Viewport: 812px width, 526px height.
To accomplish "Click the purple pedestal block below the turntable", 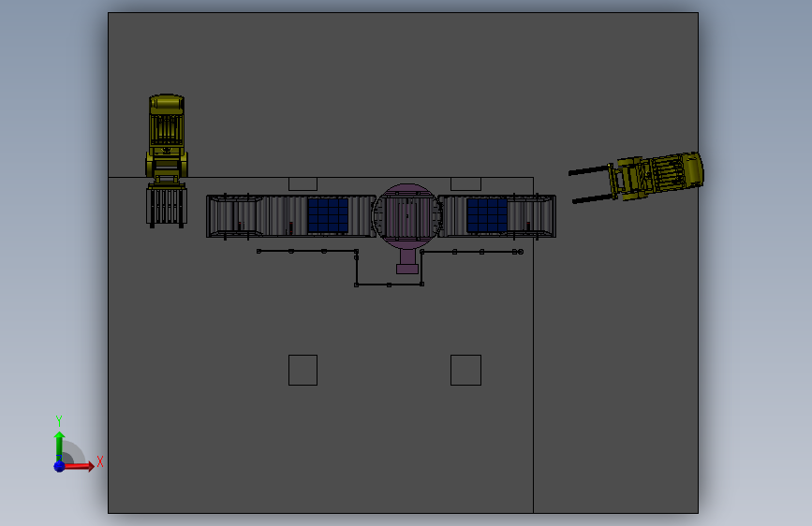I will tap(407, 269).
